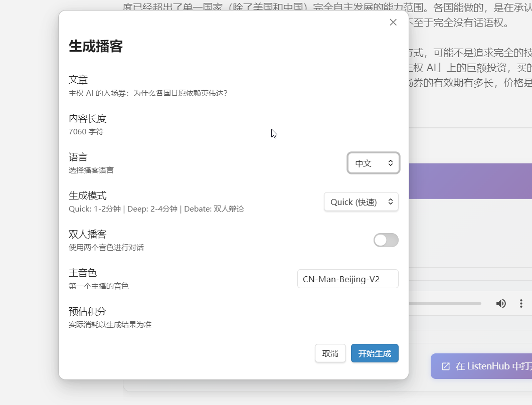
Task: Select the 生成播客 dialog heading
Action: coord(96,47)
